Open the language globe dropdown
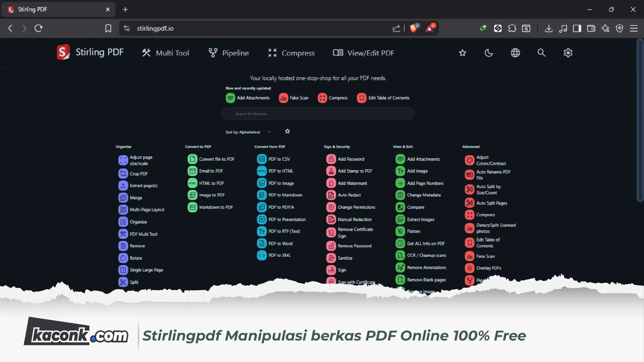The width and height of the screenshot is (644, 362). [515, 53]
